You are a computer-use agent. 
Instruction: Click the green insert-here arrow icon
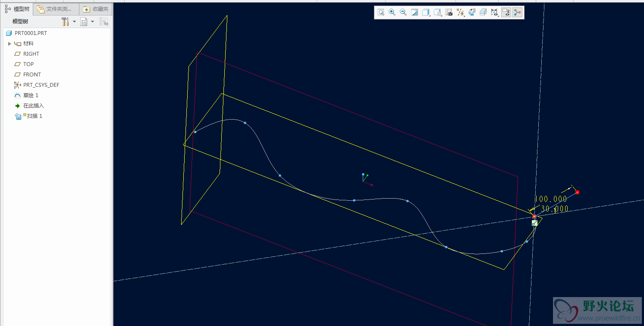18,106
